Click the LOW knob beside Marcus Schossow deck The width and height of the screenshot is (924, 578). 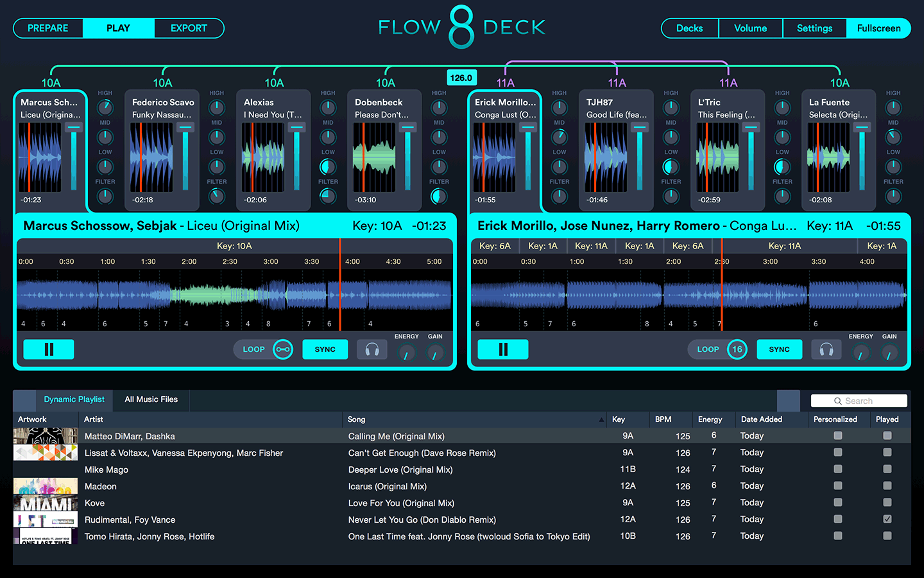(x=105, y=166)
